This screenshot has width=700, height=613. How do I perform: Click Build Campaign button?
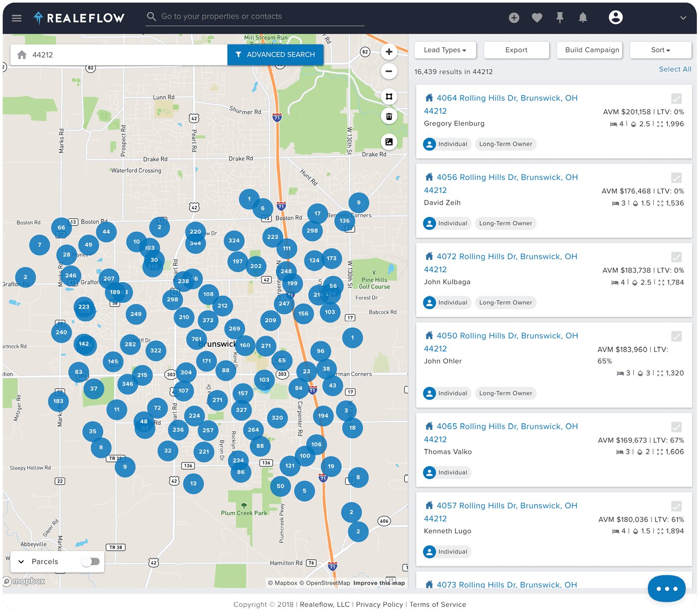[x=590, y=50]
